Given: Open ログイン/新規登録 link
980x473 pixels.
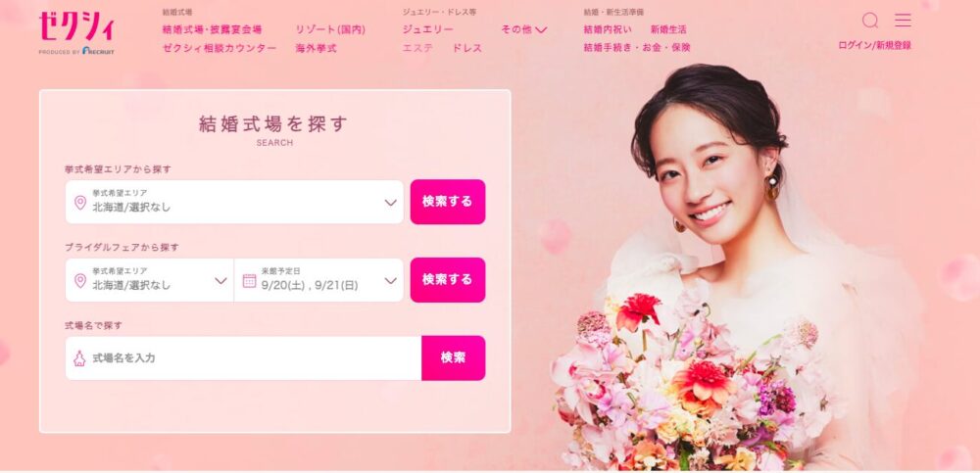Looking at the screenshot, I should coord(874,46).
